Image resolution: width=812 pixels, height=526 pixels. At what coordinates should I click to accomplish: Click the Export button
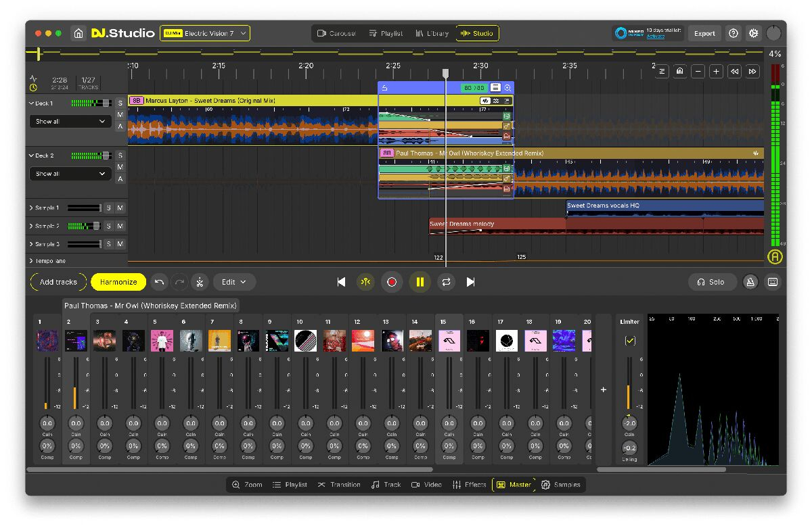tap(704, 33)
